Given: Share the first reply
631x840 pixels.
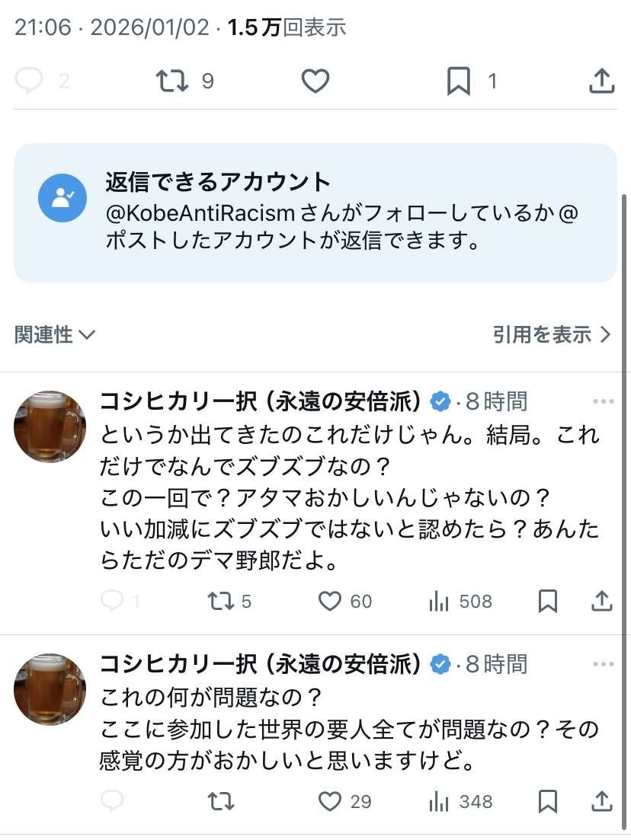Looking at the screenshot, I should (602, 602).
